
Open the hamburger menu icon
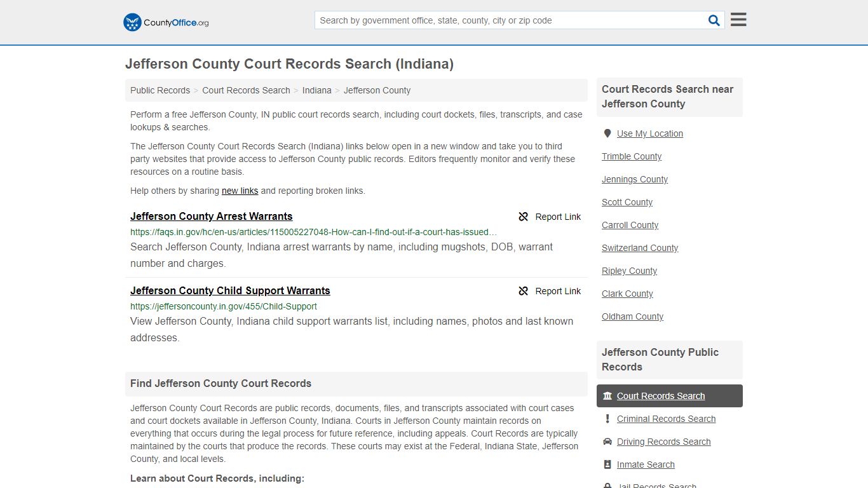tap(738, 20)
